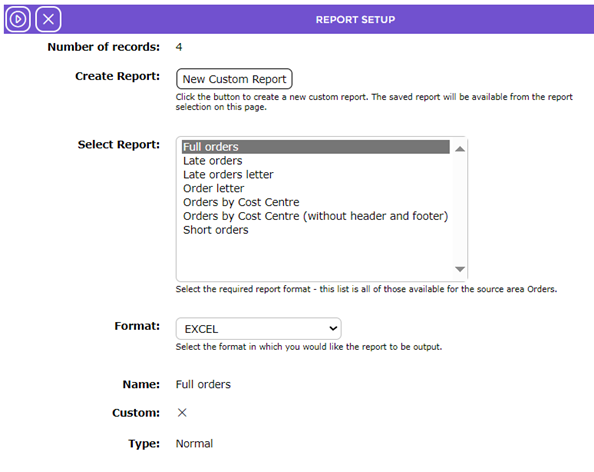The height and width of the screenshot is (472, 594).
Task: Choose Orders by Cost Centre without header and footer
Action: (x=316, y=216)
